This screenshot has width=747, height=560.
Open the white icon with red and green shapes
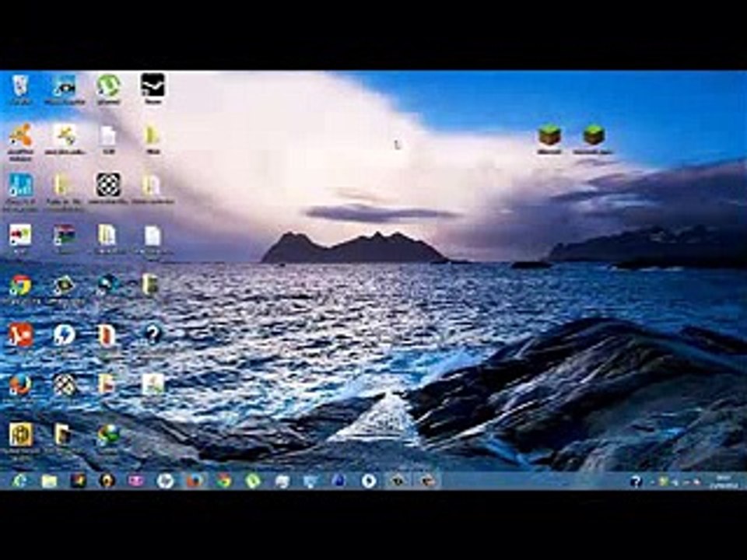coord(20,235)
